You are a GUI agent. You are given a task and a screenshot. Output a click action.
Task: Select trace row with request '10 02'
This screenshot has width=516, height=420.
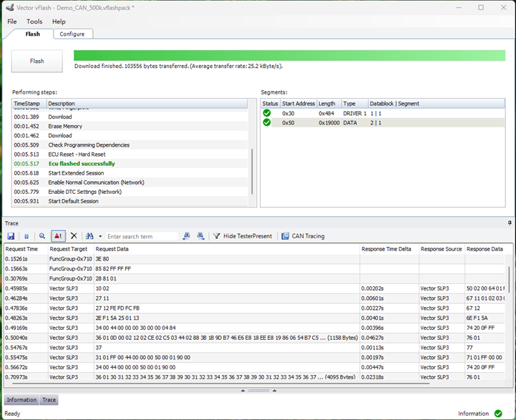tap(254, 288)
